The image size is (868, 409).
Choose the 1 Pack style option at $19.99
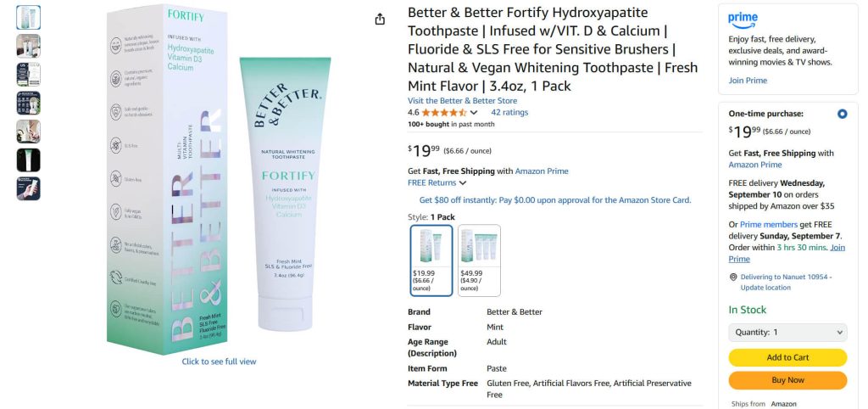point(431,261)
